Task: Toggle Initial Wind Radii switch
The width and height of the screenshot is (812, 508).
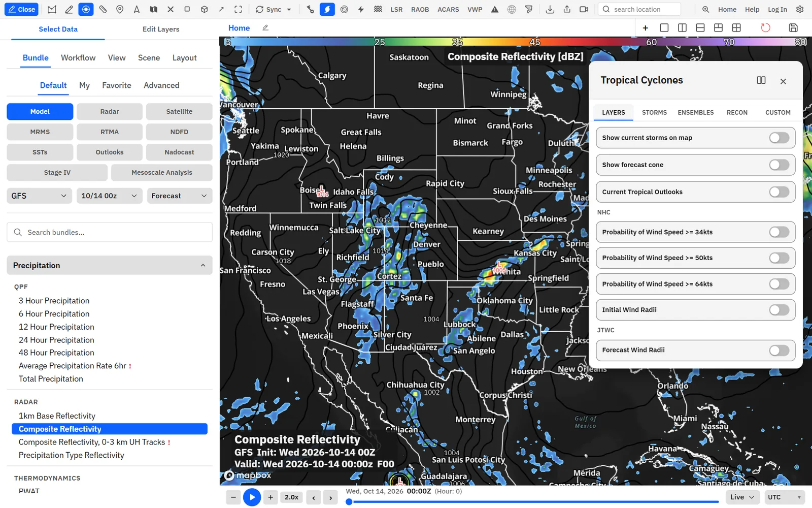Action: point(779,309)
